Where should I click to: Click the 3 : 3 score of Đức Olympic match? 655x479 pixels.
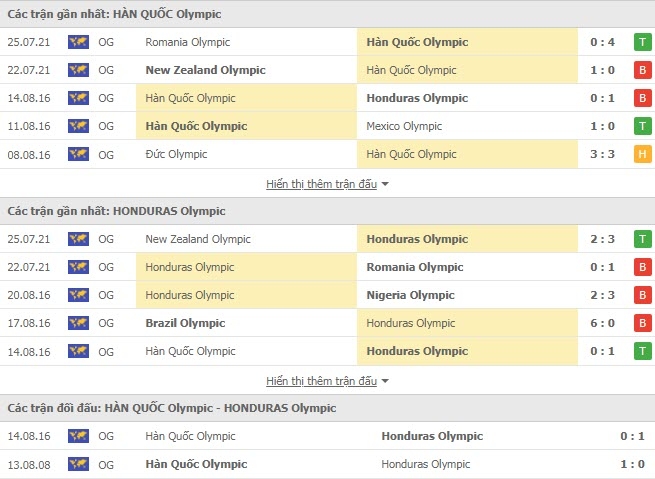point(602,154)
